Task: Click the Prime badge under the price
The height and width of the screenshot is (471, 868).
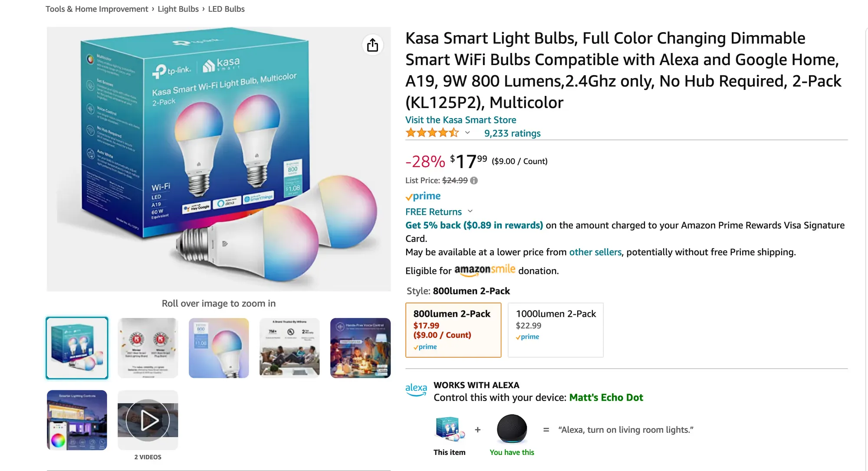Action: 423,196
